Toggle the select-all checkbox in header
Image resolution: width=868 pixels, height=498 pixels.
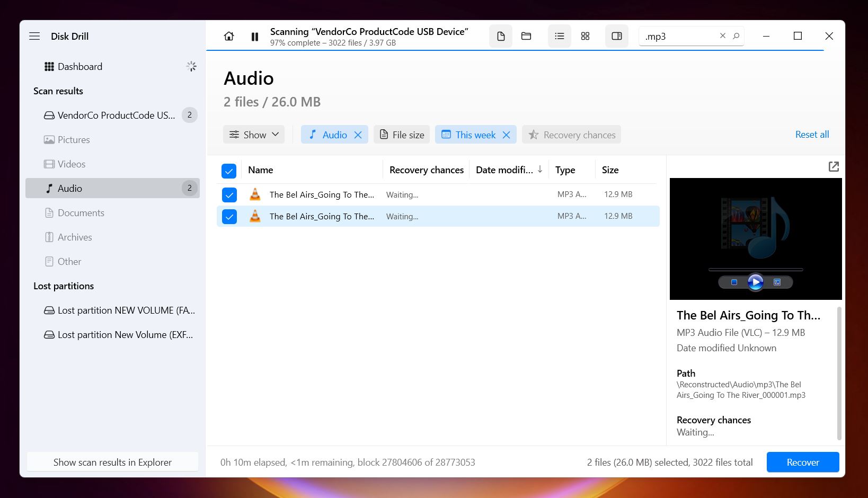coord(229,171)
